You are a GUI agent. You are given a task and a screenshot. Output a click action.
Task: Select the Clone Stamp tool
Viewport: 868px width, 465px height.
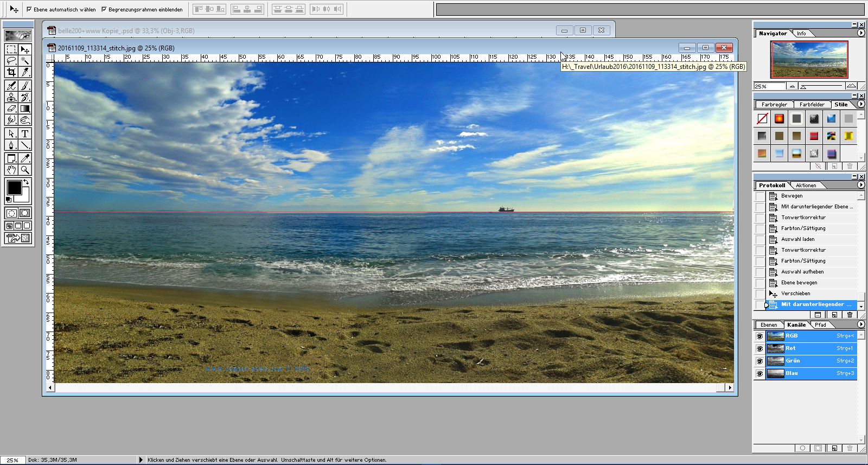pyautogui.click(x=11, y=97)
